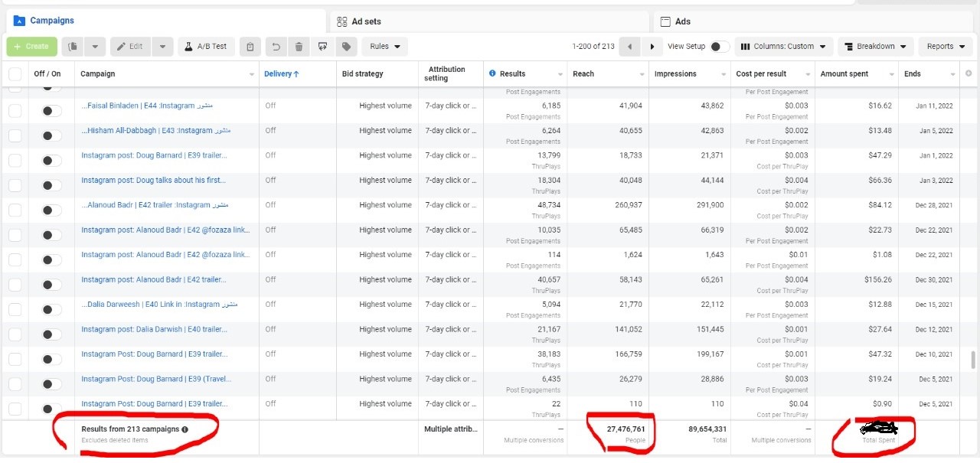
Task: Click the trash delete icon
Action: [x=299, y=47]
